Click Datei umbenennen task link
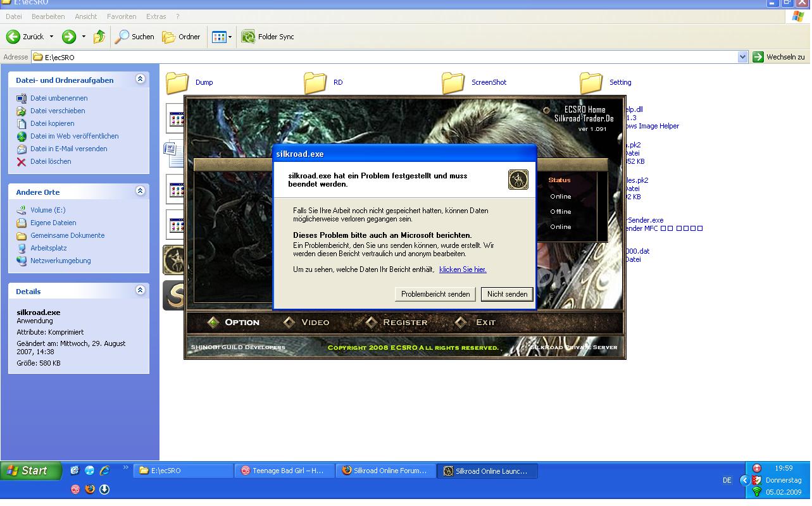 [59, 98]
